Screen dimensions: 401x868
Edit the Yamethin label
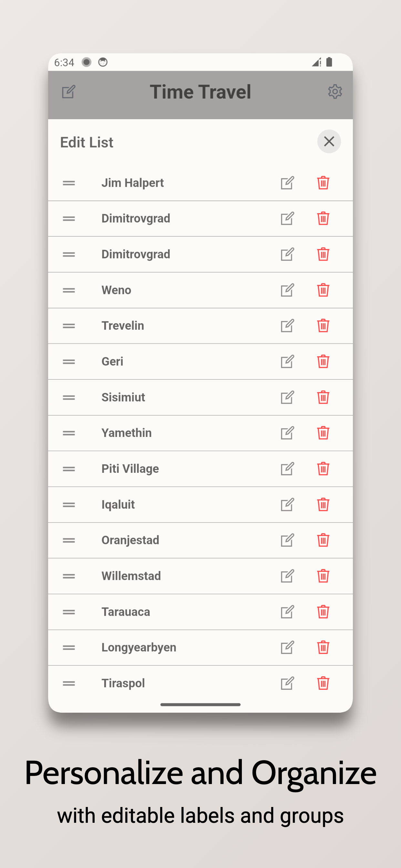[x=287, y=433]
